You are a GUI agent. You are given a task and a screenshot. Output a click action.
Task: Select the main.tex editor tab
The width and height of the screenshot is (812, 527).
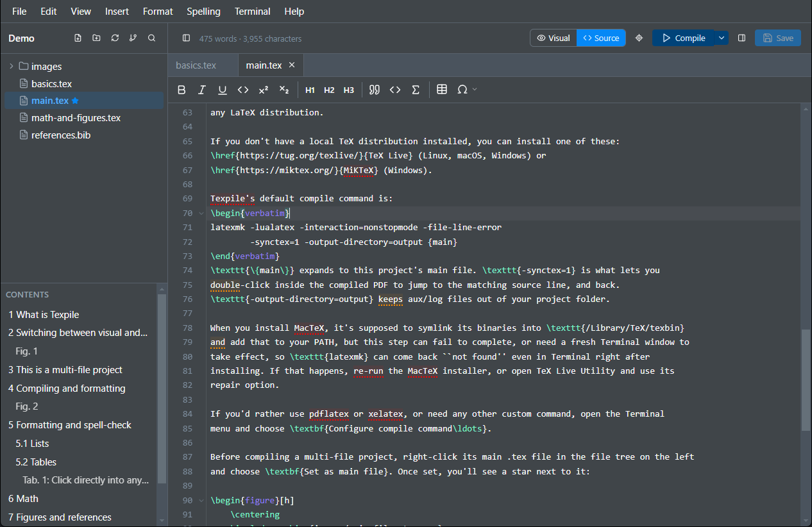264,65
